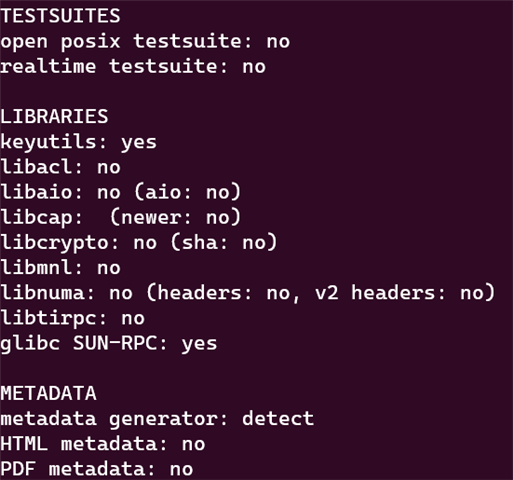Click the 'libcap: (newer: no)' line
The width and height of the screenshot is (513, 480).
coord(121,218)
